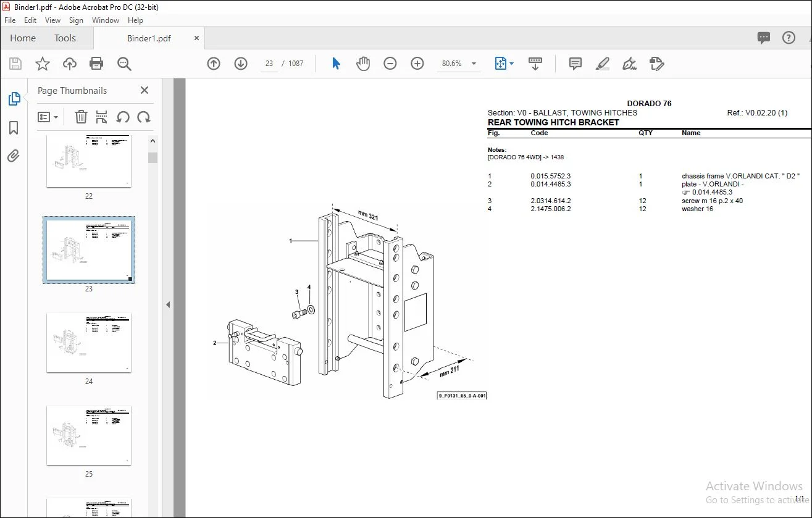Open the Help question mark icon
Viewport: 812px width, 518px height.
click(789, 38)
